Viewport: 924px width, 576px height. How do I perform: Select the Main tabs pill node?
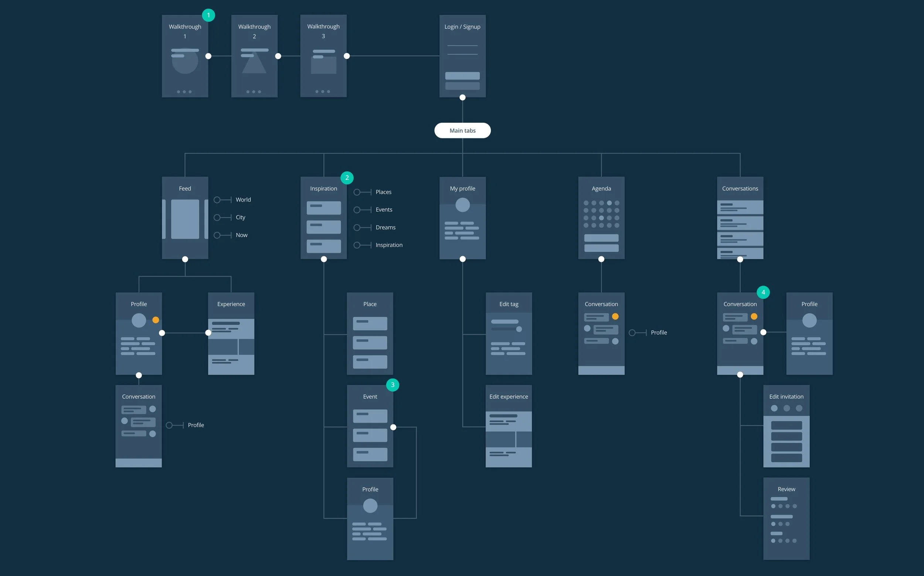pos(462,131)
